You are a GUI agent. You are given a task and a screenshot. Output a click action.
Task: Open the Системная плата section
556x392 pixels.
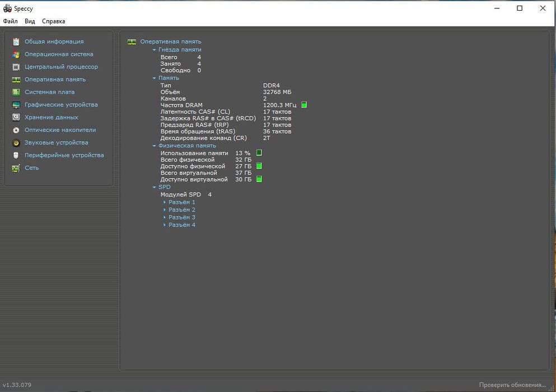click(50, 92)
